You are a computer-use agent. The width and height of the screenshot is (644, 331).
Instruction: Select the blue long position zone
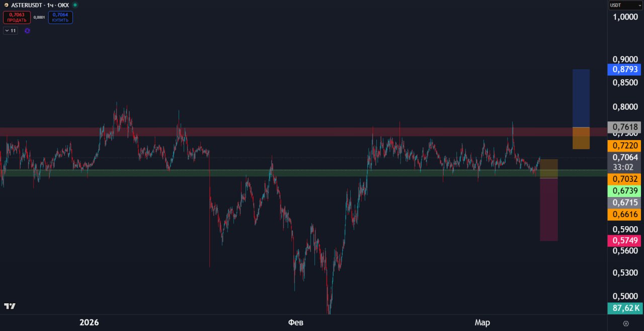pyautogui.click(x=581, y=98)
